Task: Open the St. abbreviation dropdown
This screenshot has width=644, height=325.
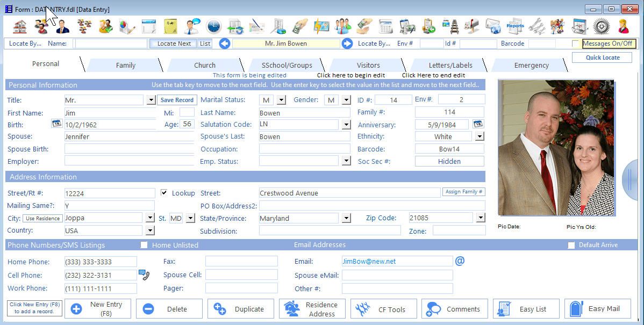Action: point(190,218)
